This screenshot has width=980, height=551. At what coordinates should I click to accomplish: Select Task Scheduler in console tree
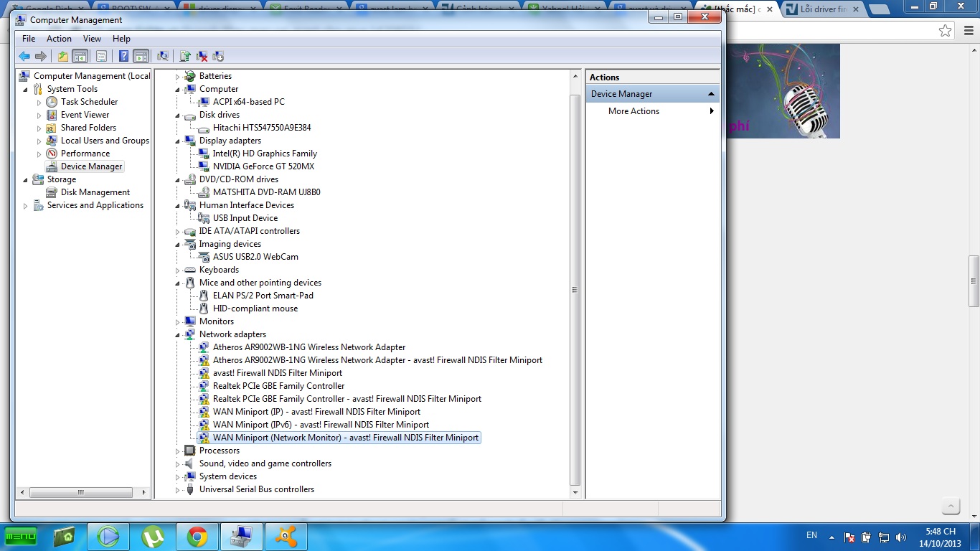tap(89, 102)
